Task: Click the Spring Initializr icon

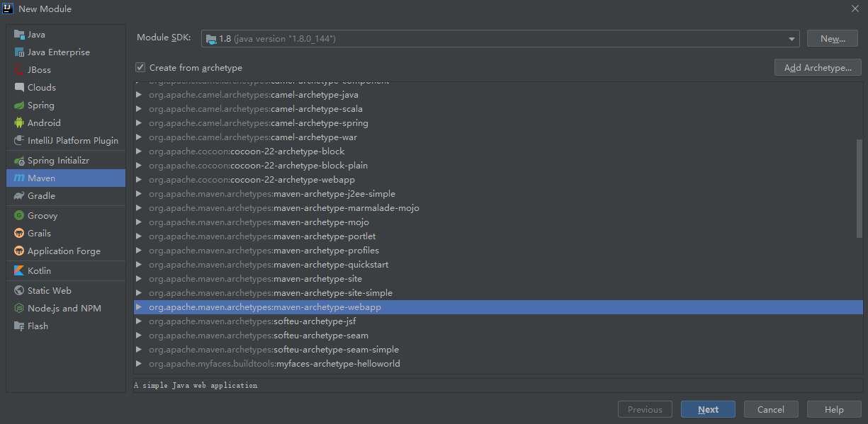Action: click(x=19, y=161)
